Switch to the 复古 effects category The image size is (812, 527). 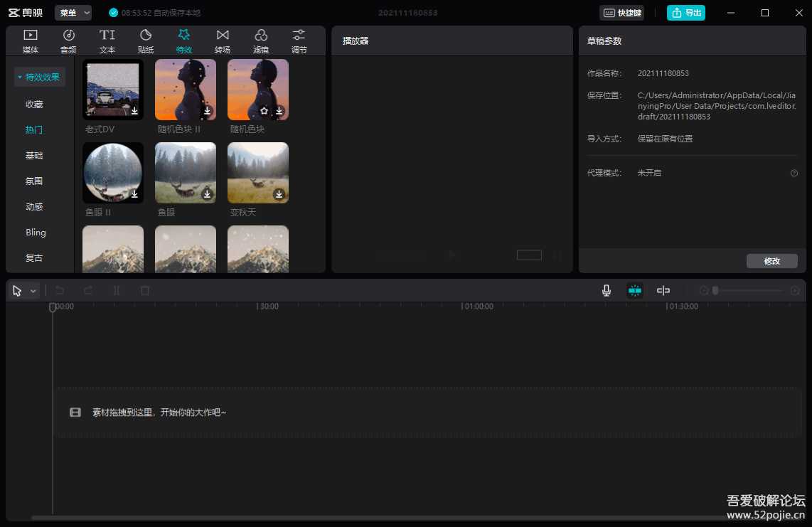click(x=33, y=257)
